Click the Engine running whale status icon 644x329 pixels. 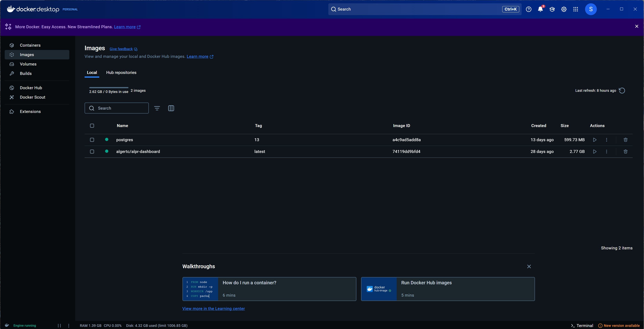(7, 325)
